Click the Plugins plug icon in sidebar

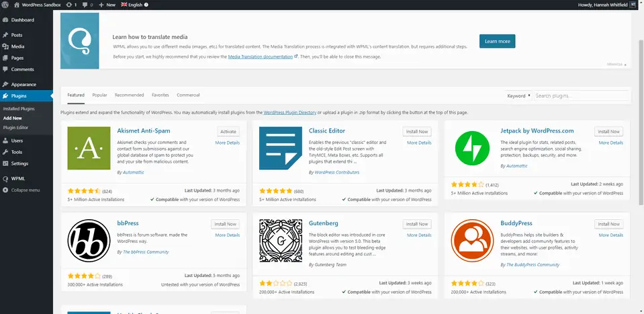pos(5,95)
